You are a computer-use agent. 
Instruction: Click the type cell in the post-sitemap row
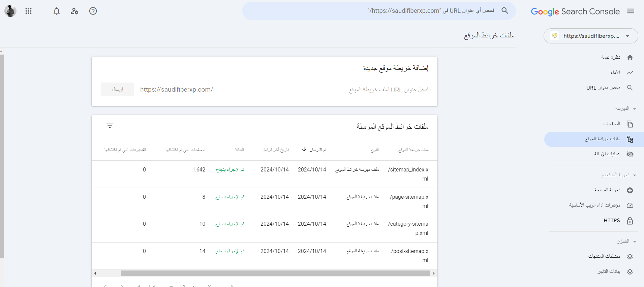coord(363,251)
